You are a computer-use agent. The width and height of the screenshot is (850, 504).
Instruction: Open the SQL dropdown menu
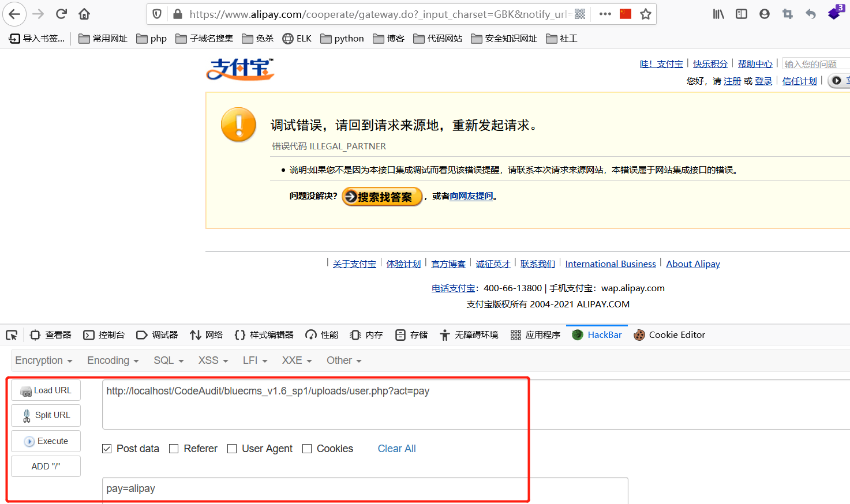tap(168, 360)
